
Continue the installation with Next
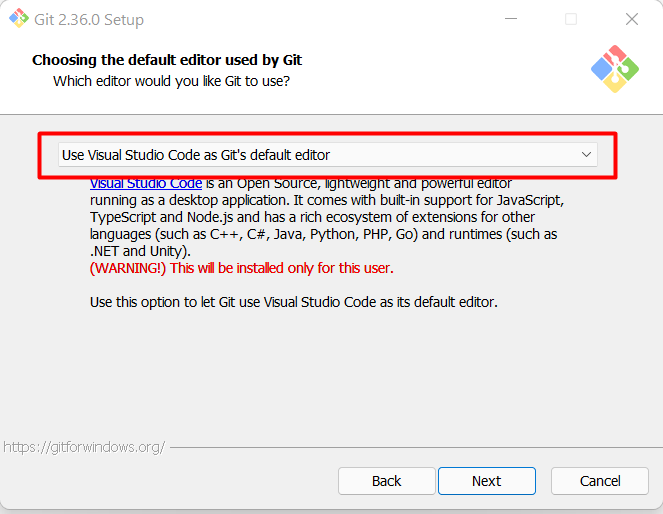coord(487,481)
